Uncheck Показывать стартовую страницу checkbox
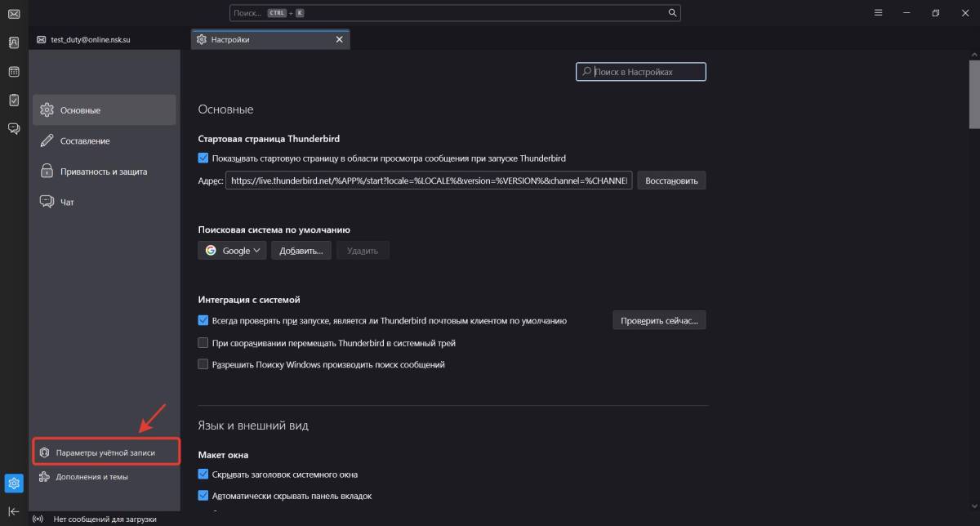Screen dimensions: 980x526 click(x=203, y=158)
